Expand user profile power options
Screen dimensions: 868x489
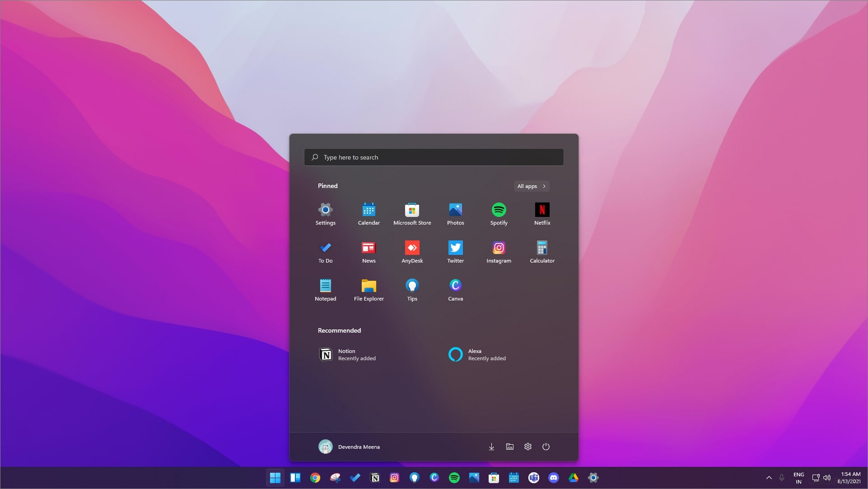[x=545, y=447]
